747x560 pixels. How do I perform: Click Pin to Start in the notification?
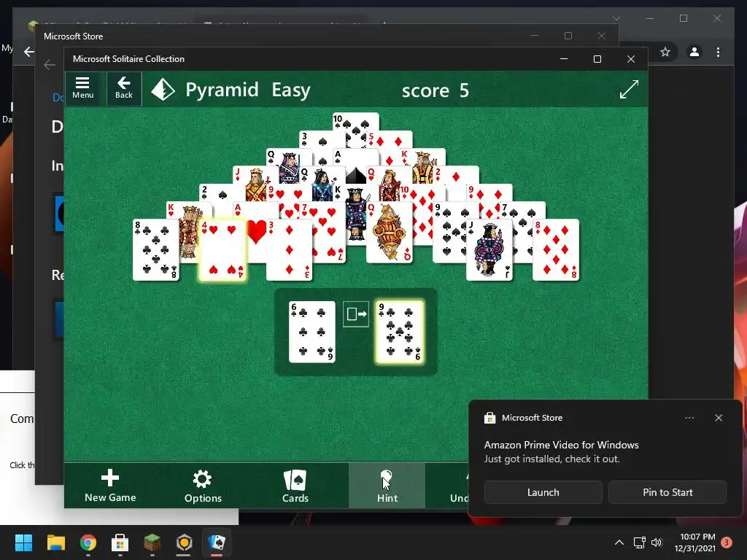[667, 492]
